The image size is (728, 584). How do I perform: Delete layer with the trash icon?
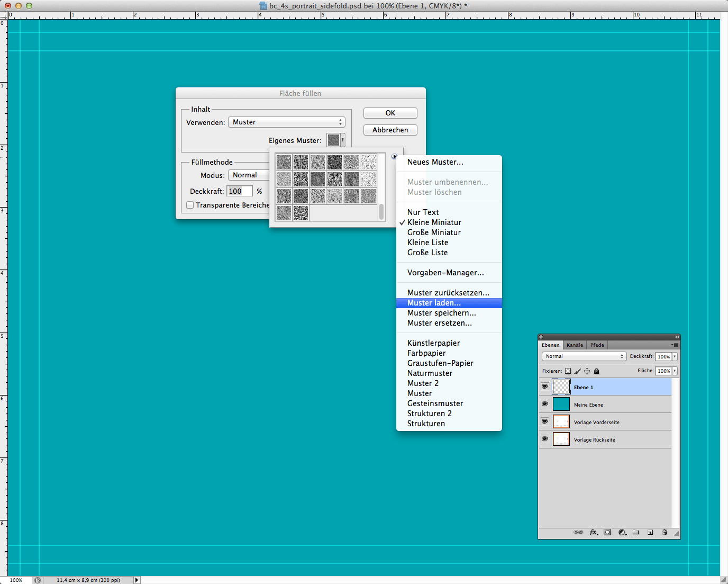(x=665, y=532)
